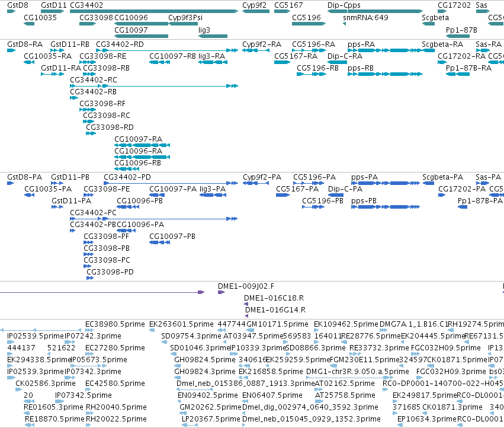This screenshot has height=428, width=504.
Task: Select the AT25758.5prime EST label
Action: (x=345, y=395)
